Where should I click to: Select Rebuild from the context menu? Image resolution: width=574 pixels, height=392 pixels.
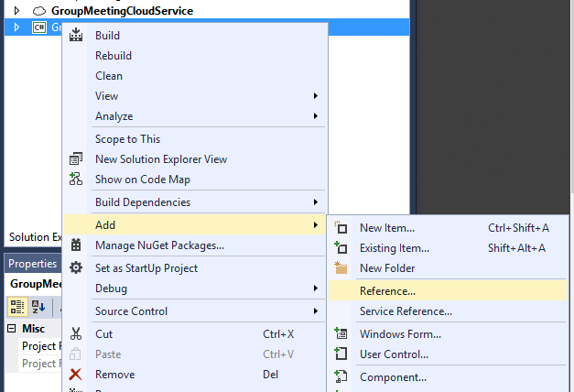pyautogui.click(x=114, y=56)
